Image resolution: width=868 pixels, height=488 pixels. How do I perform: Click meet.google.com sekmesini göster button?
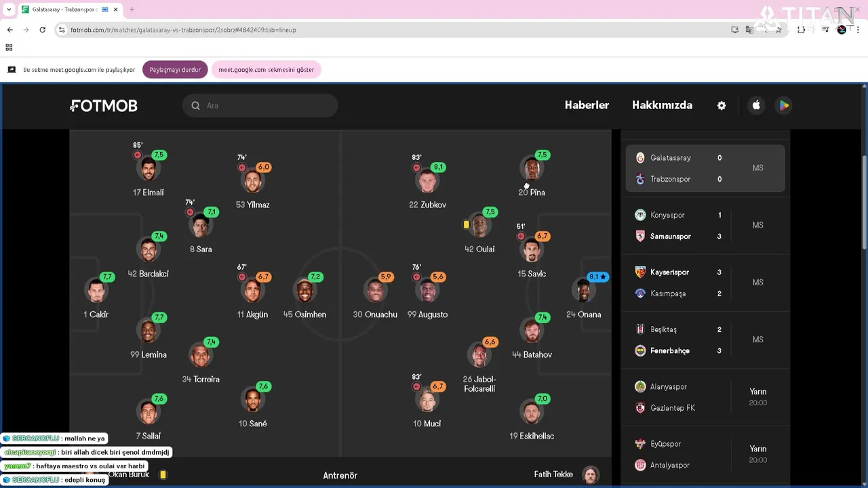(266, 70)
